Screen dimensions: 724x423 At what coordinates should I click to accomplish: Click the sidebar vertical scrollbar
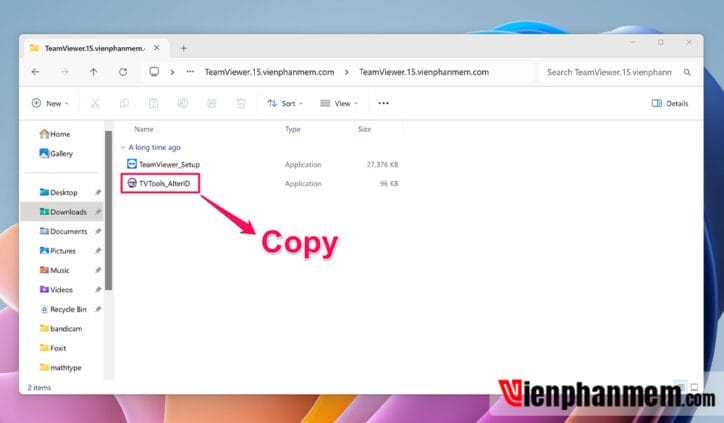click(109, 211)
